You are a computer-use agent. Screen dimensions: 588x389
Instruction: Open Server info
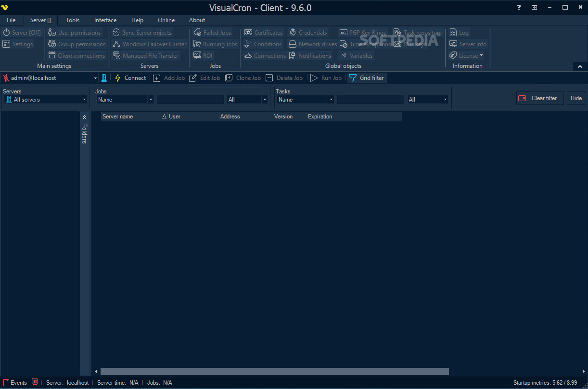(468, 44)
